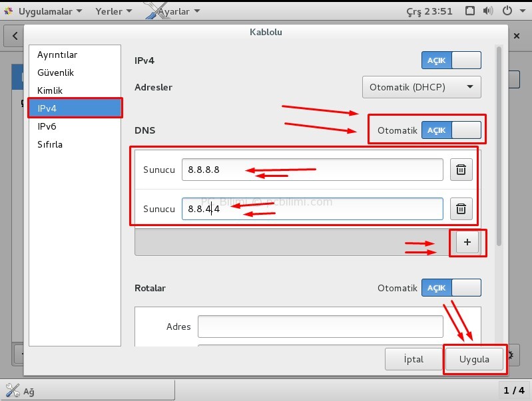Screen dimensions: 532x401
Task: Click the dialog's vertical scrollbar
Action: (x=498, y=146)
